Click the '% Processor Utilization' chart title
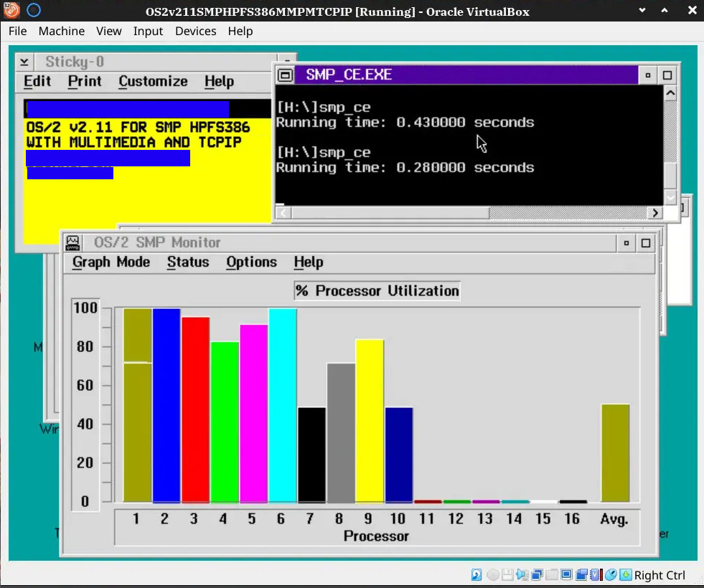This screenshot has height=588, width=704. (x=377, y=290)
